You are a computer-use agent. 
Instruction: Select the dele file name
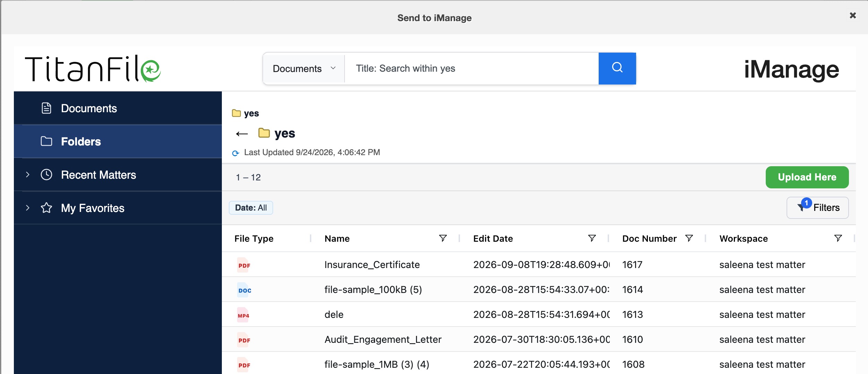pyautogui.click(x=334, y=315)
